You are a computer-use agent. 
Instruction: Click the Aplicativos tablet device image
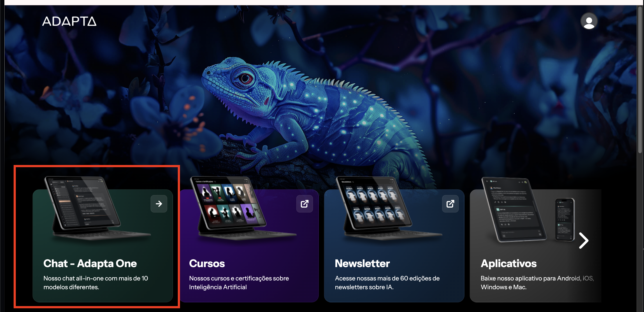513,210
